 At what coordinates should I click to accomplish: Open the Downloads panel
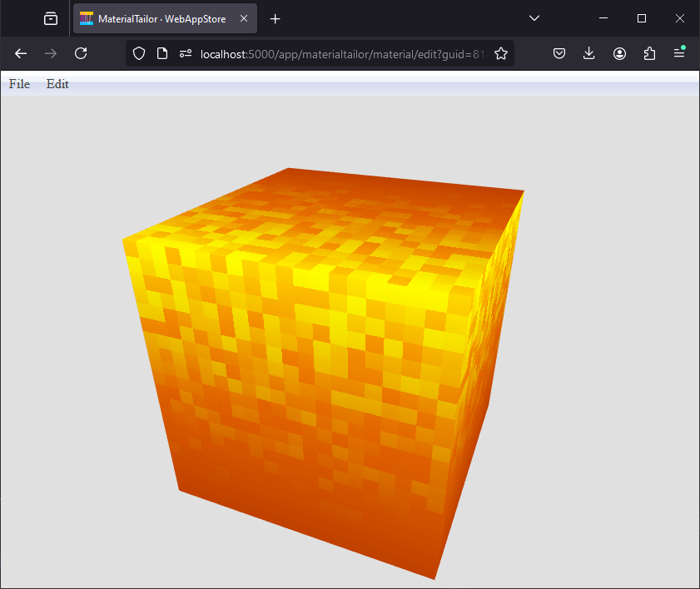589,53
